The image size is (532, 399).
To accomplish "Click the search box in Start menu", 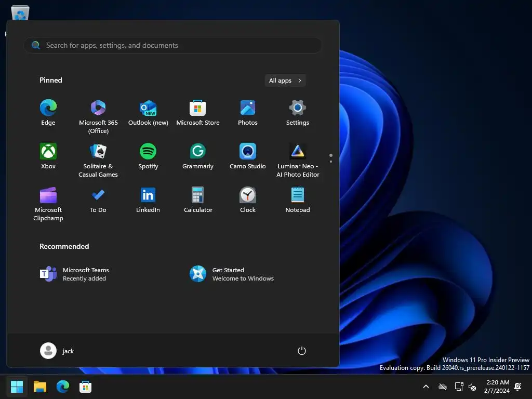I will point(172,45).
